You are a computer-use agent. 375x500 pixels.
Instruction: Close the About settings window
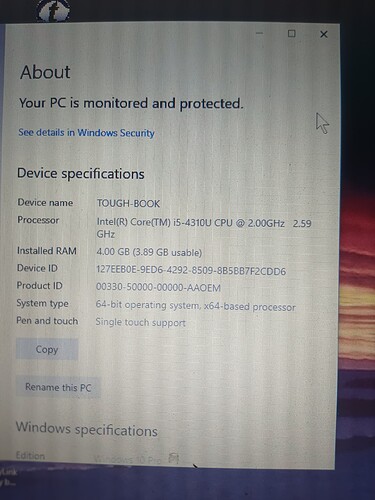[x=323, y=34]
